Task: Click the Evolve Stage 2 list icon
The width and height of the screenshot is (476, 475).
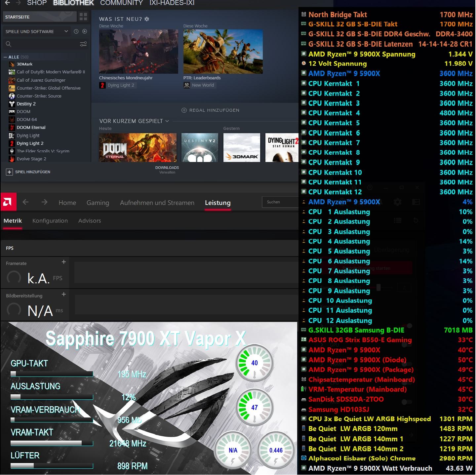Action: 12,159
